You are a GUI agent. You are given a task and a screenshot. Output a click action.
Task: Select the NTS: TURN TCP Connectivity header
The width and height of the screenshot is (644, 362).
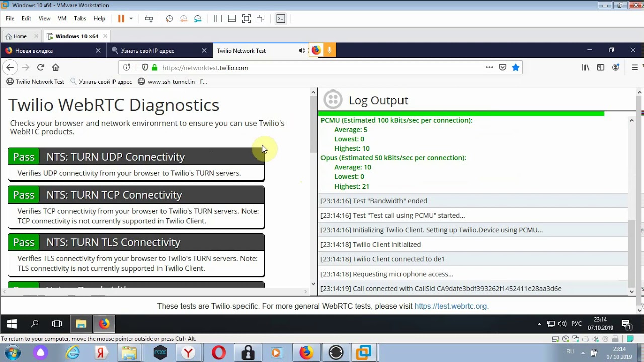(x=136, y=195)
